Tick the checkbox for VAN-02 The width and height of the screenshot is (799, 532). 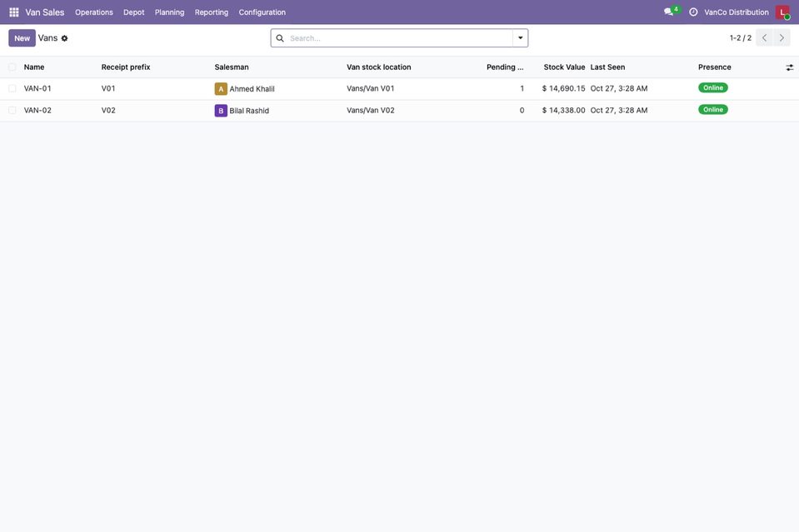12,111
